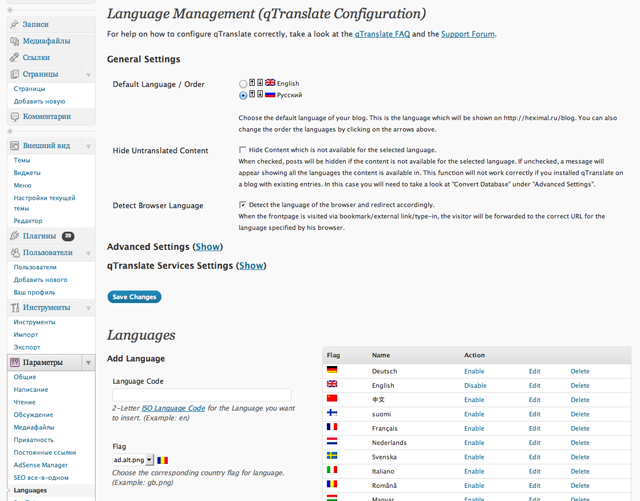Viewport: 640px width, 501px height.
Task: Click the Chinese flag in 中文 row
Action: pos(332,398)
